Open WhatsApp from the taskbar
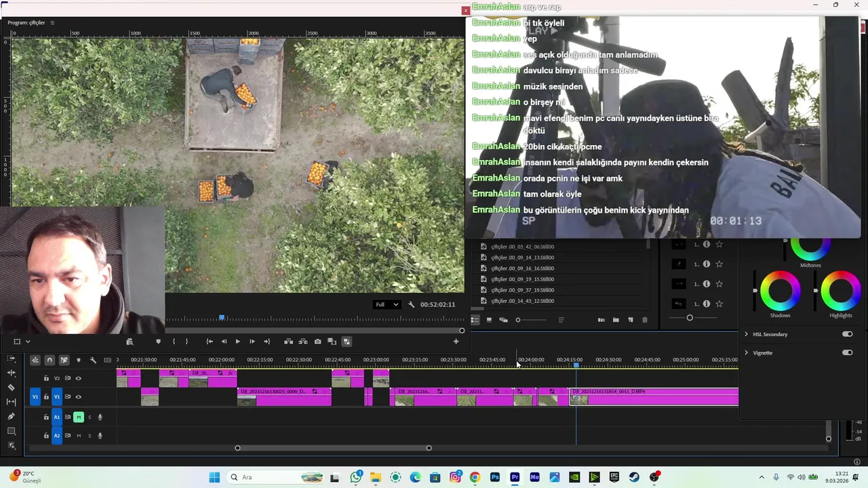The image size is (868, 488). [356, 477]
